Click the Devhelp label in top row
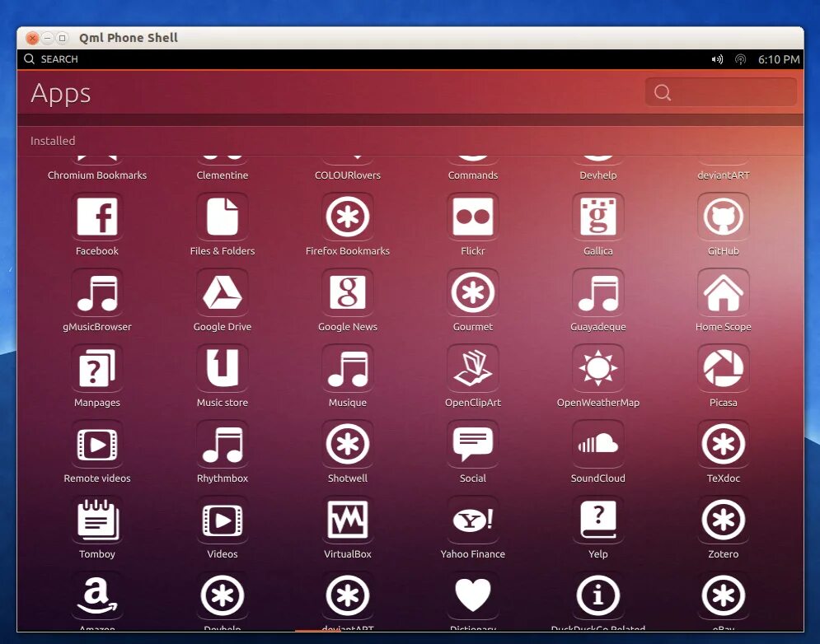 (x=597, y=175)
